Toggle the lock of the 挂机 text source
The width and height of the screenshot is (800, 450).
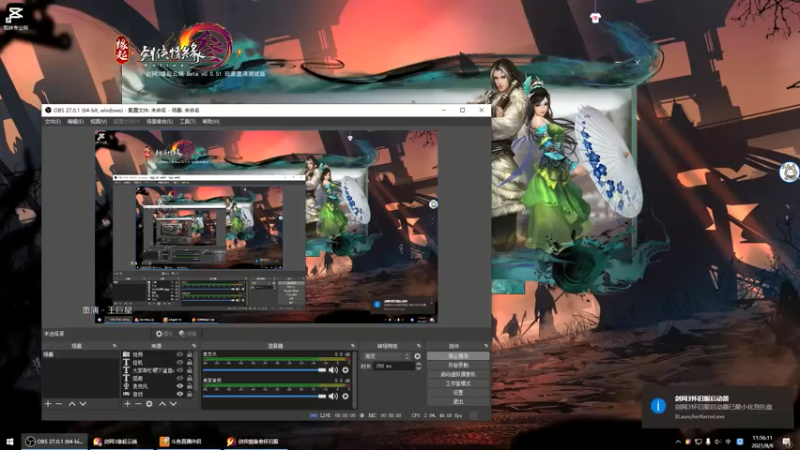190,362
